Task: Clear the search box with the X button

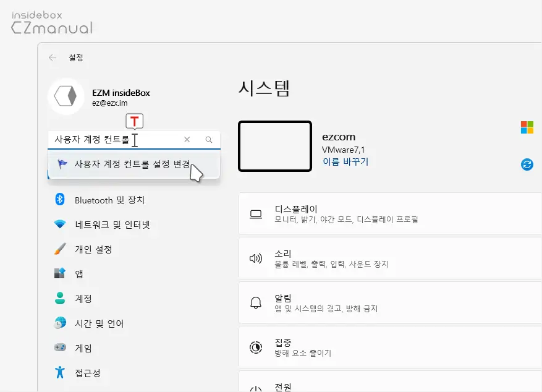Action: (x=187, y=140)
